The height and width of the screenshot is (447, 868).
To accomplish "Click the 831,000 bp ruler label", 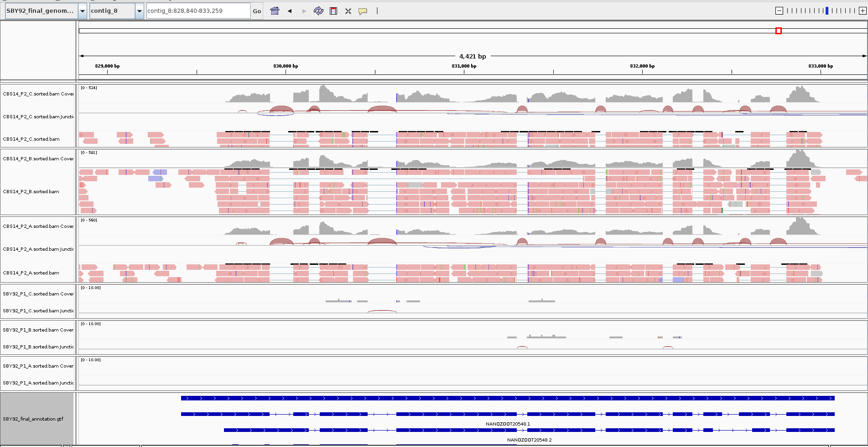I will 464,66.
